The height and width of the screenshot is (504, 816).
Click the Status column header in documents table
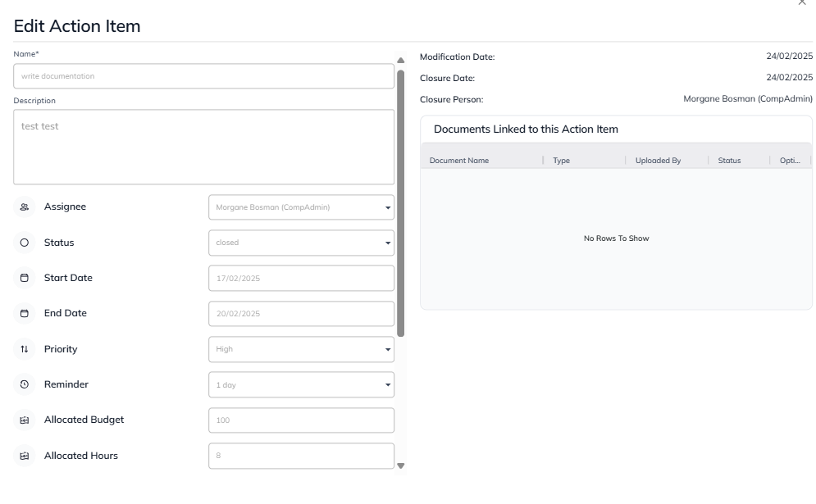pyautogui.click(x=729, y=161)
